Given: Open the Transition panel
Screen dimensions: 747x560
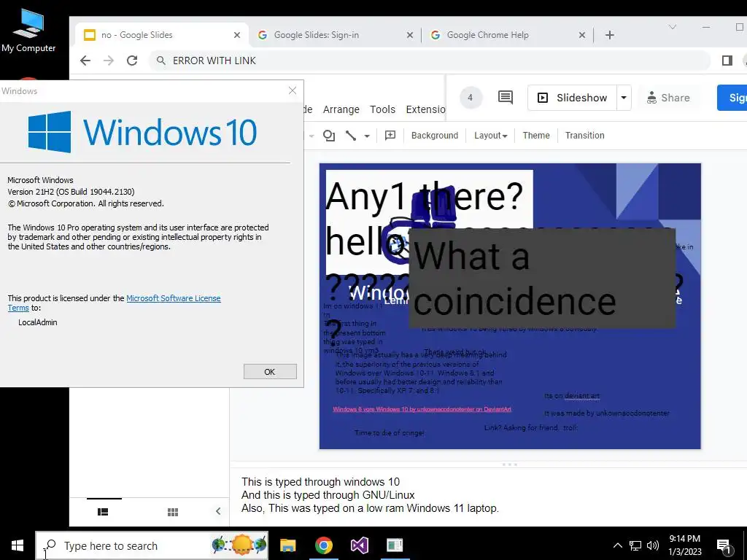Looking at the screenshot, I should point(584,136).
